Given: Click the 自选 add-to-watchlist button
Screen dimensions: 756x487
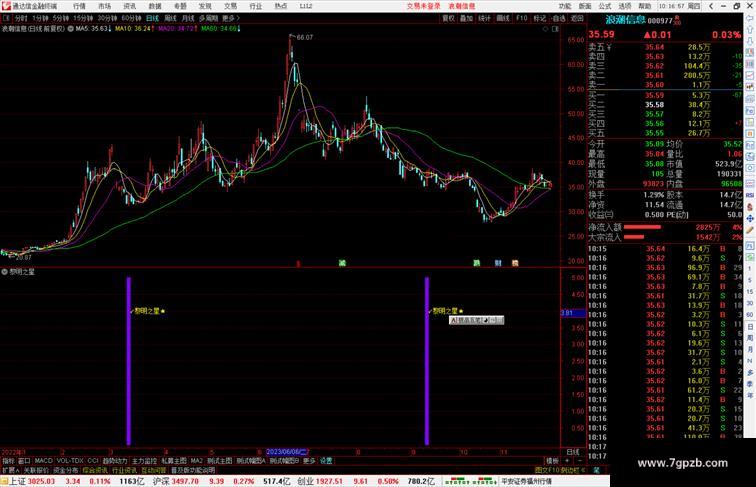Looking at the screenshot, I should pyautogui.click(x=558, y=18).
